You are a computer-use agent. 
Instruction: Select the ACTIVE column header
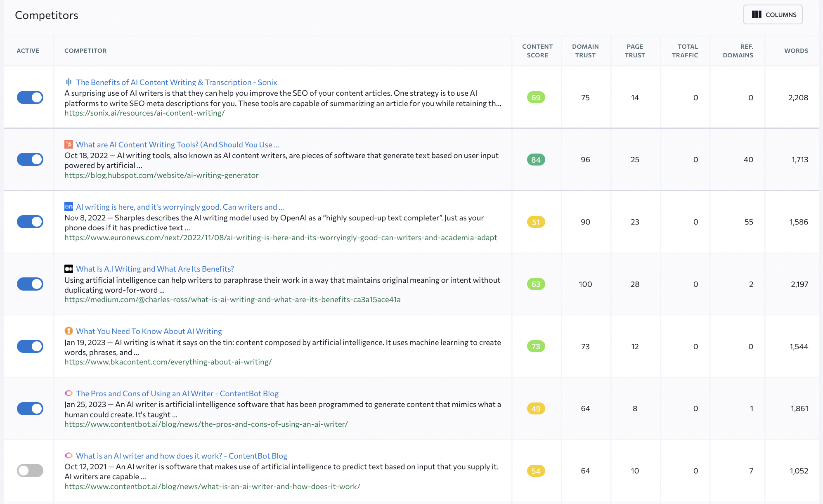[28, 50]
